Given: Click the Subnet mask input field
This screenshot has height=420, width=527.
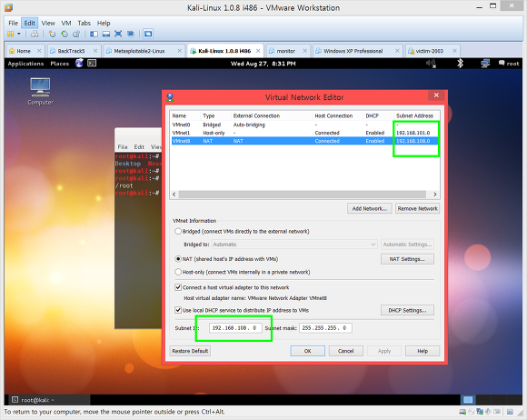Looking at the screenshot, I should pyautogui.click(x=325, y=328).
